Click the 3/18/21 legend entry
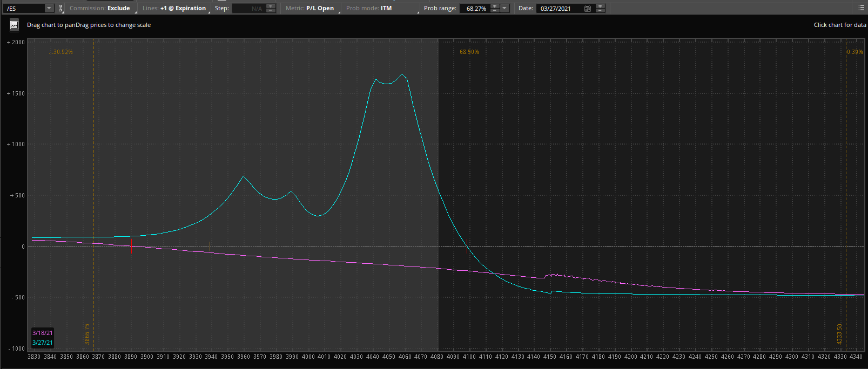868x369 pixels. [x=42, y=333]
